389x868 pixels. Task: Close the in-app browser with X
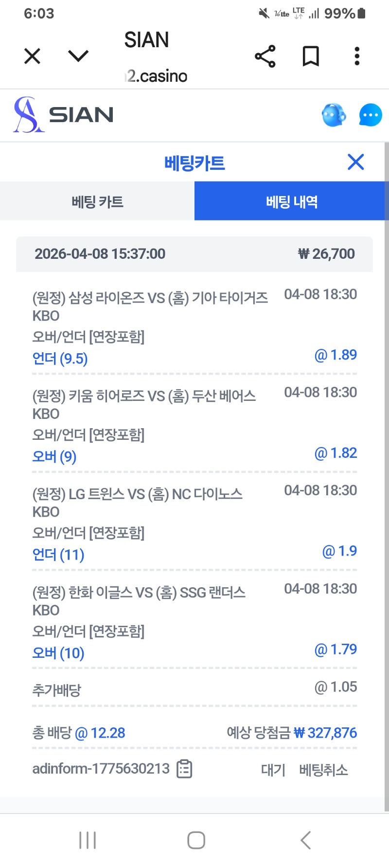pyautogui.click(x=32, y=56)
